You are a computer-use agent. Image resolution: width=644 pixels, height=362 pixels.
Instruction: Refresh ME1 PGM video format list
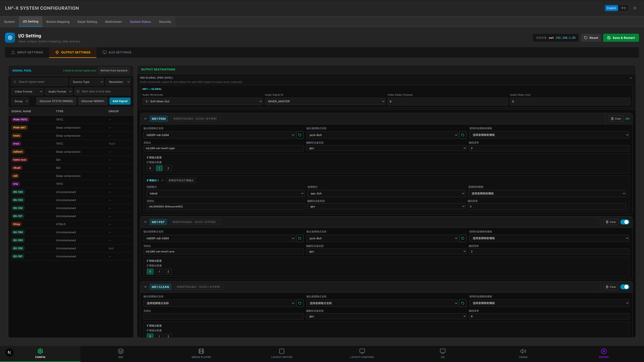pos(299,135)
